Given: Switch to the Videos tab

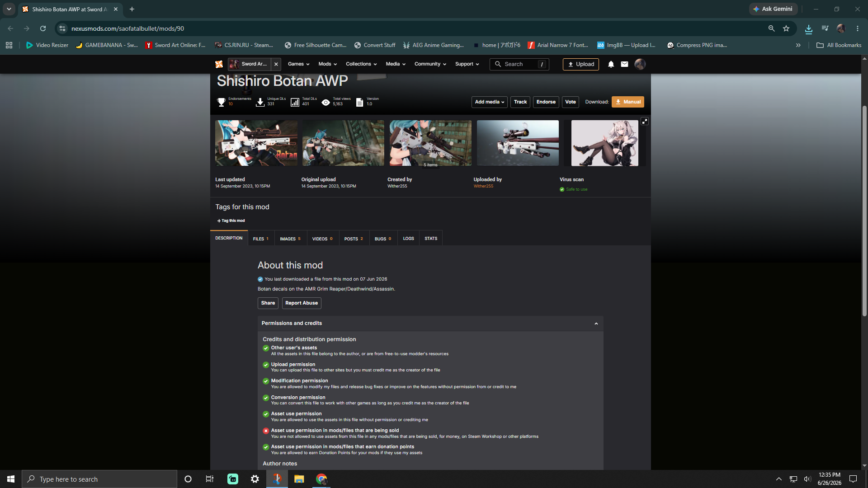Looking at the screenshot, I should pyautogui.click(x=322, y=239).
